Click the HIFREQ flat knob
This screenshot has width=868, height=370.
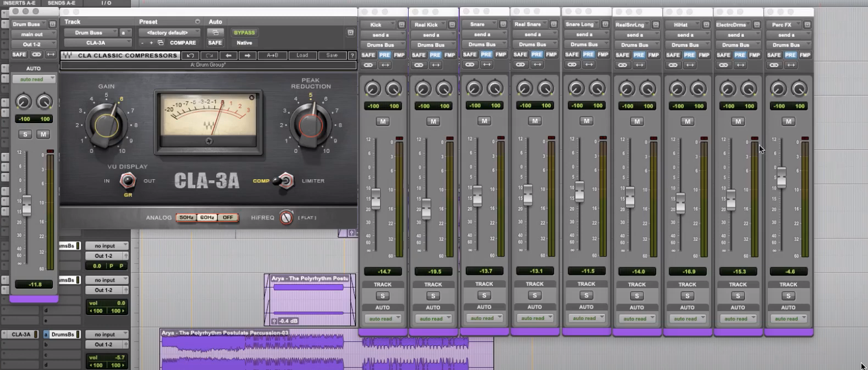pos(287,218)
